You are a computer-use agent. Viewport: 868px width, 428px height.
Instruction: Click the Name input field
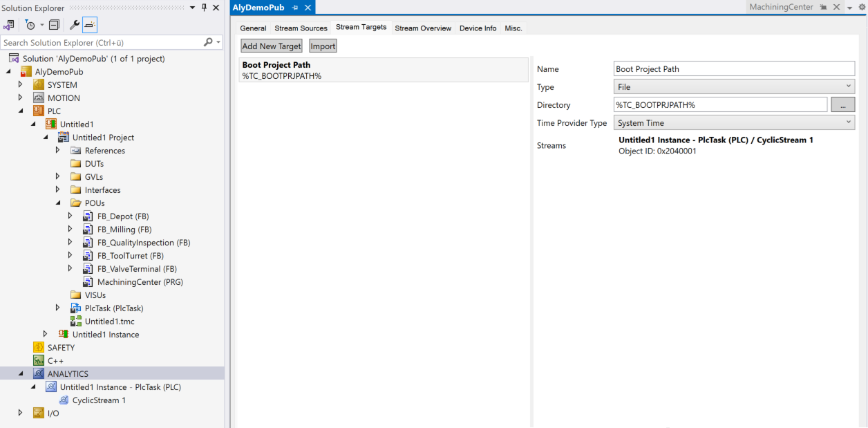tap(734, 69)
